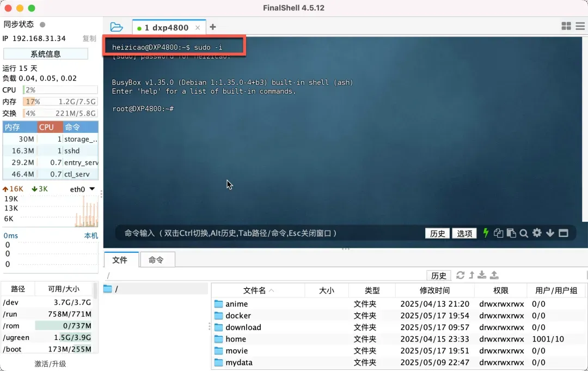Select the /dev disk row

(x=47, y=302)
